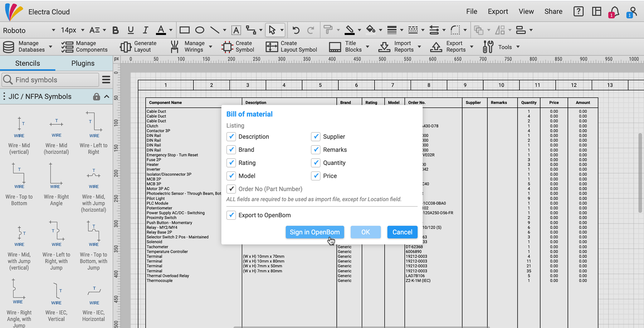Viewport: 644px width, 328px height.
Task: Select the line drawing tool
Action: click(215, 30)
